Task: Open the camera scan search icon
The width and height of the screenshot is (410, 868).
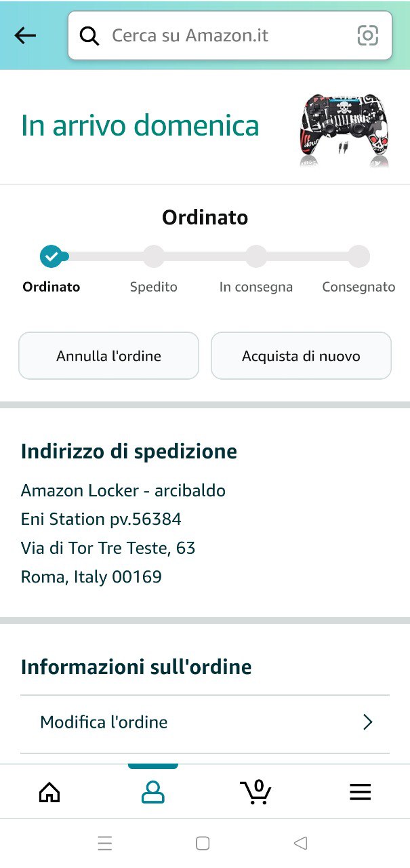Action: tap(367, 35)
